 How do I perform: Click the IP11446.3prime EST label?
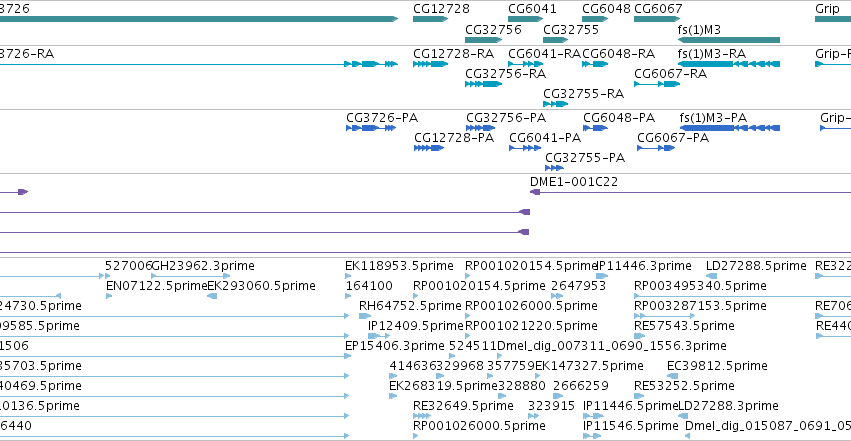[644, 266]
